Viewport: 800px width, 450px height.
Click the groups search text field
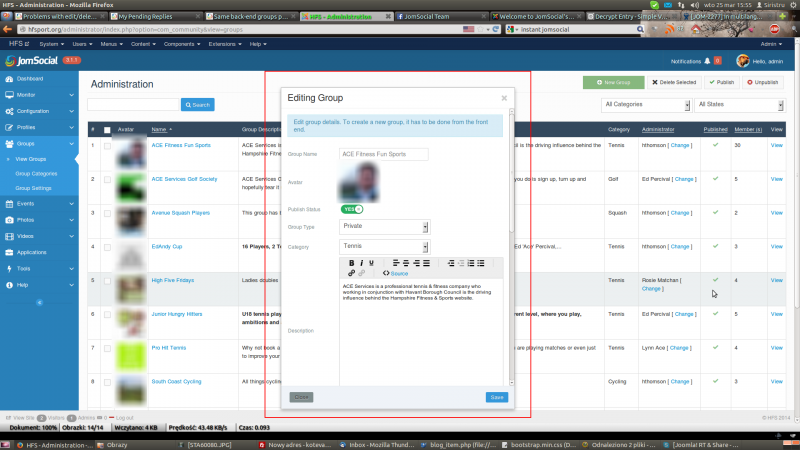pyautogui.click(x=133, y=105)
